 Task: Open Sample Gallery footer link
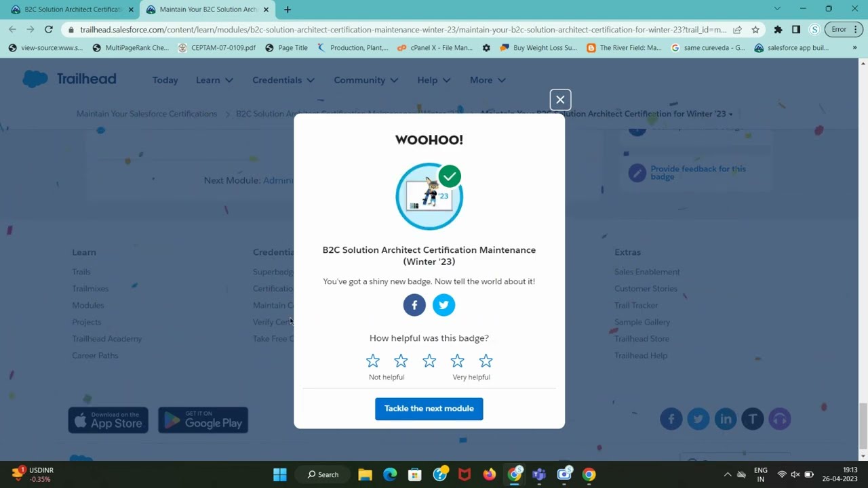[x=642, y=322]
